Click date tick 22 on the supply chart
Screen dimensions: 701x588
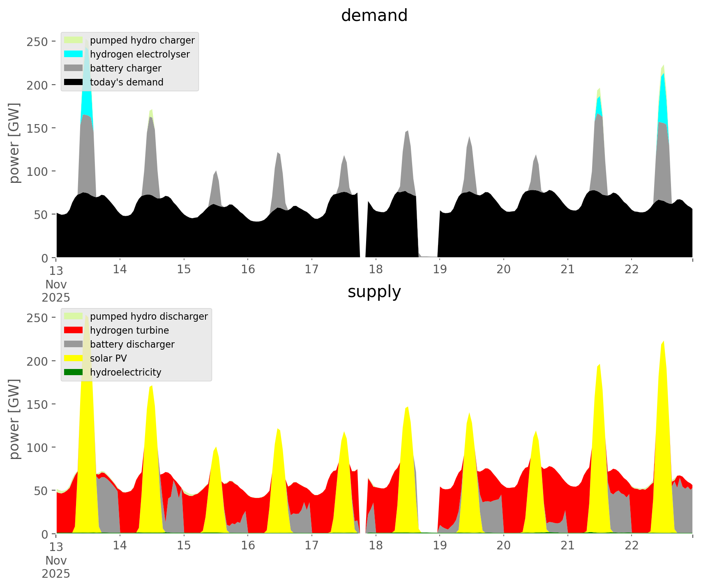click(x=632, y=546)
